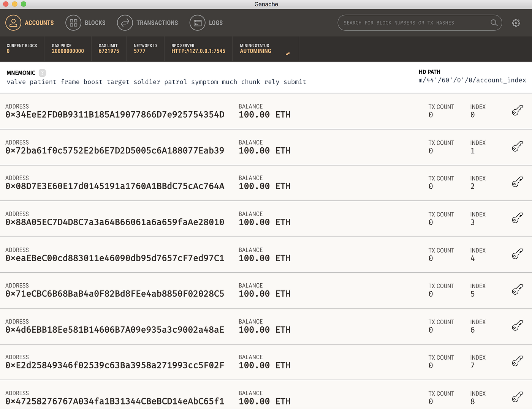Select address 0x47258276767A034fa1B31344CBeBCD14eAbC65f1
The width and height of the screenshot is (532, 409).
pos(115,401)
